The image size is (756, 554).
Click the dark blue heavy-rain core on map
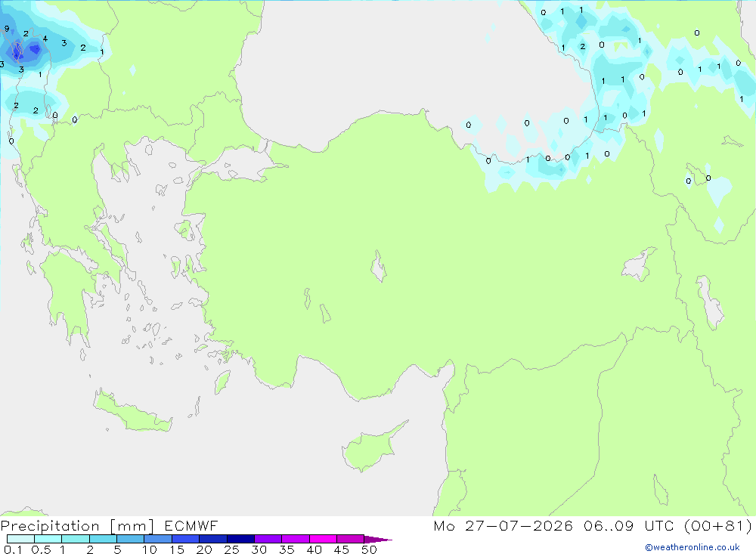click(35, 48)
